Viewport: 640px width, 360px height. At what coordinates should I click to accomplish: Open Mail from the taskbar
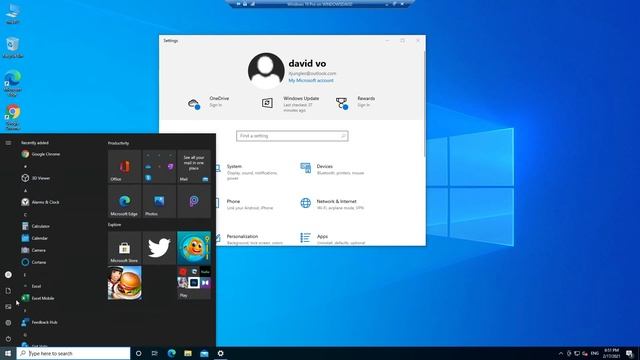[204, 353]
